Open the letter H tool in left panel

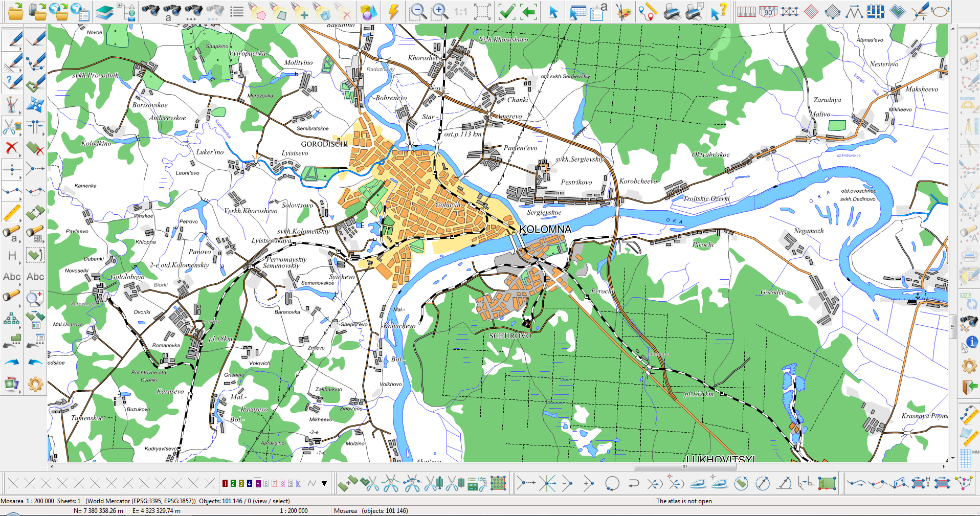pyautogui.click(x=12, y=255)
